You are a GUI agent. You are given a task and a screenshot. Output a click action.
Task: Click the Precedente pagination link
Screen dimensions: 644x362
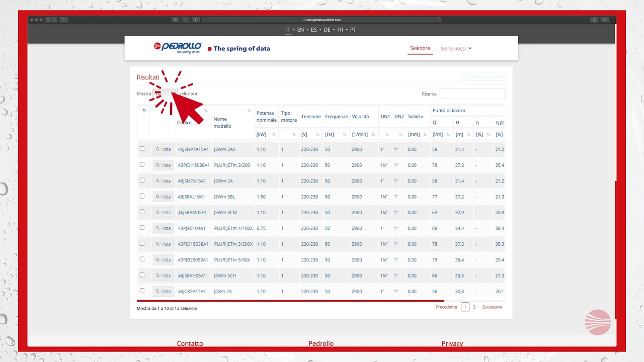coord(446,307)
